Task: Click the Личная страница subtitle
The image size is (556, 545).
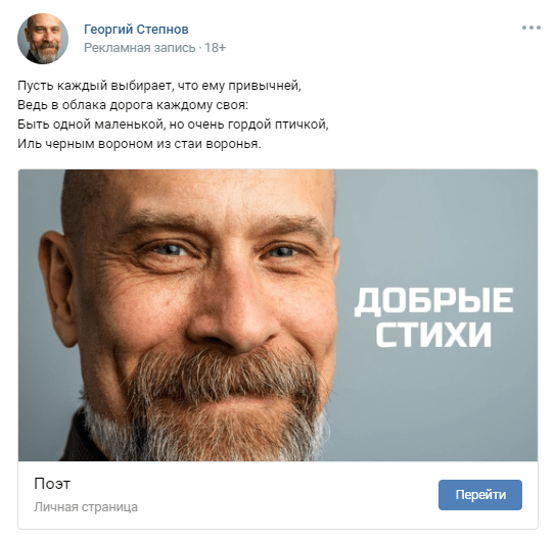Action: 86,507
